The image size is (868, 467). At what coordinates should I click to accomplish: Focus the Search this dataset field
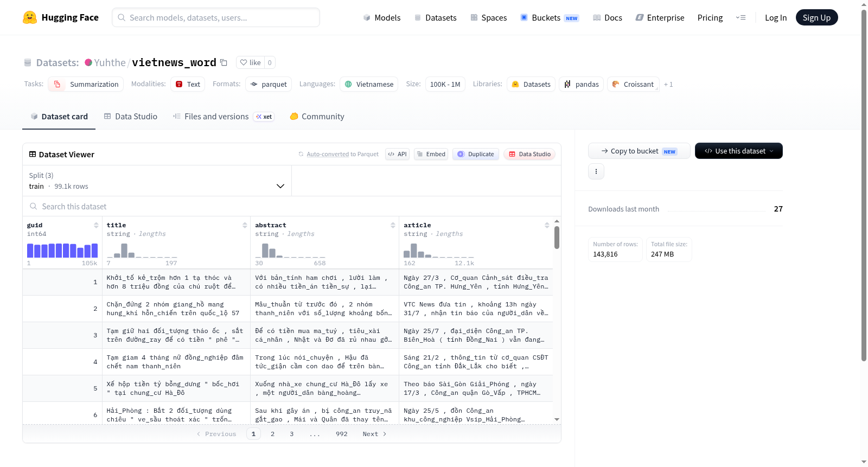tap(292, 206)
